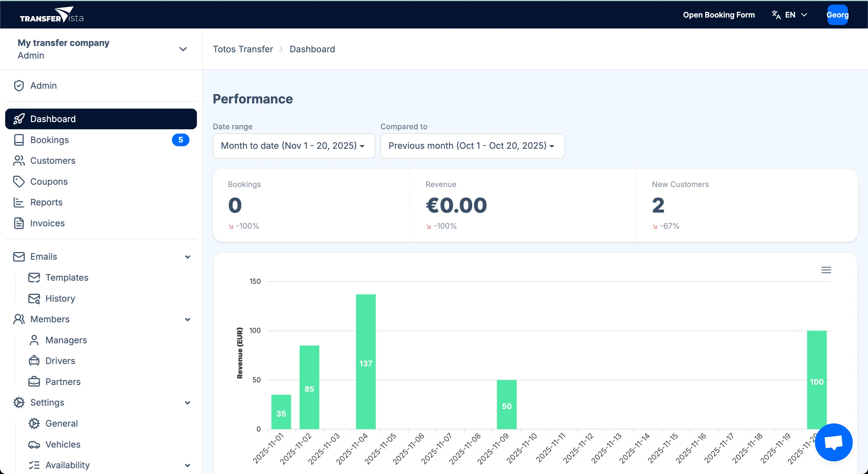Screen dimensions: 868x474
Task: Click the Admin shield icon
Action: [19, 85]
